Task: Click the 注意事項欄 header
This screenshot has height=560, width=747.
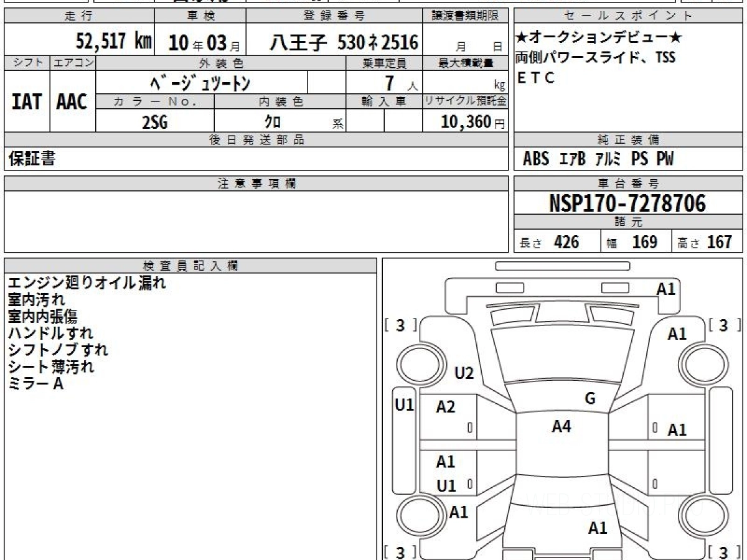Action: click(256, 184)
